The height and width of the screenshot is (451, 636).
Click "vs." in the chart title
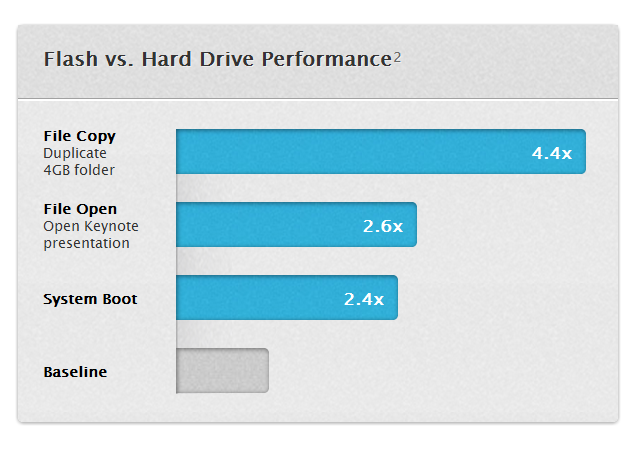(117, 58)
